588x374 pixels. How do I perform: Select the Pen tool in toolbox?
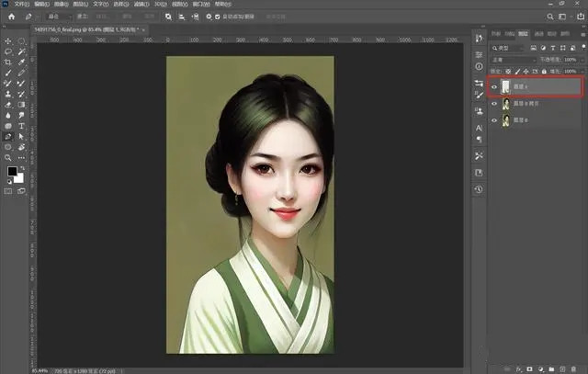tap(8, 137)
